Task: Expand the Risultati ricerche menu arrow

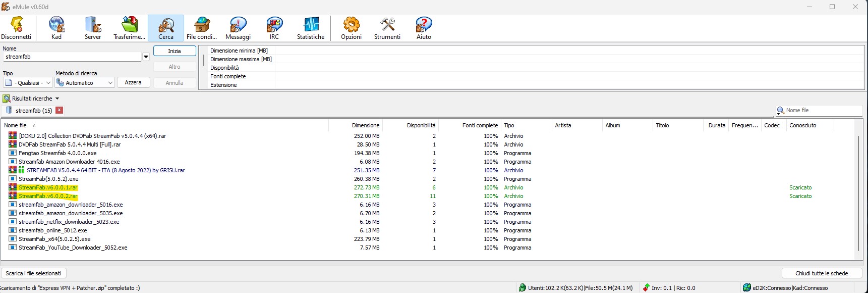Action: pos(57,99)
